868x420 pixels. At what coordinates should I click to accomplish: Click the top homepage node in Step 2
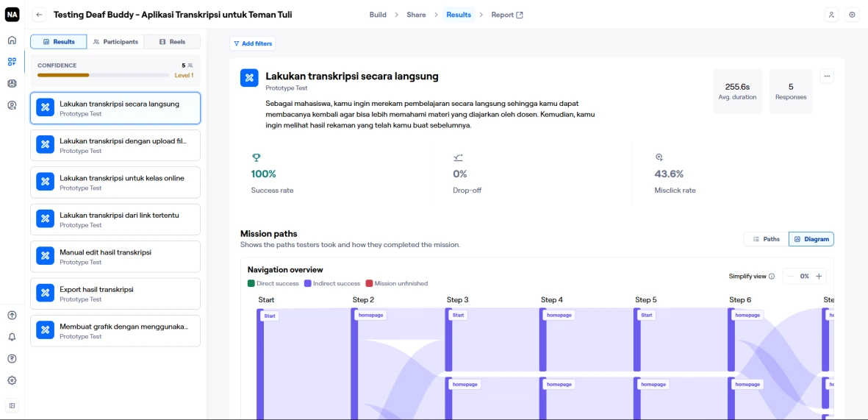pyautogui.click(x=370, y=316)
